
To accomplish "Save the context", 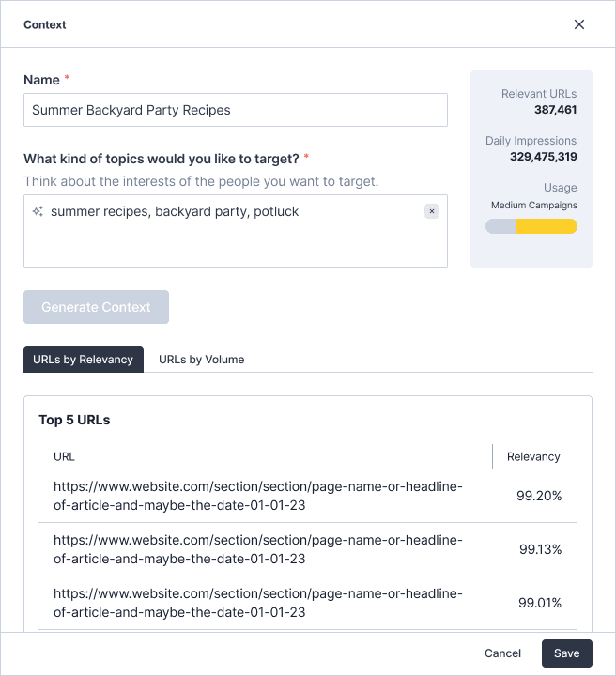I will pyautogui.click(x=566, y=653).
